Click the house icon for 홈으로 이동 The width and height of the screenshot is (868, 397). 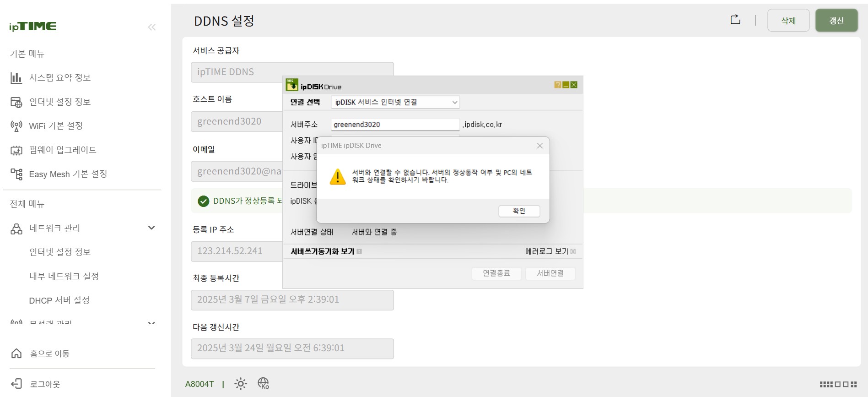click(16, 353)
